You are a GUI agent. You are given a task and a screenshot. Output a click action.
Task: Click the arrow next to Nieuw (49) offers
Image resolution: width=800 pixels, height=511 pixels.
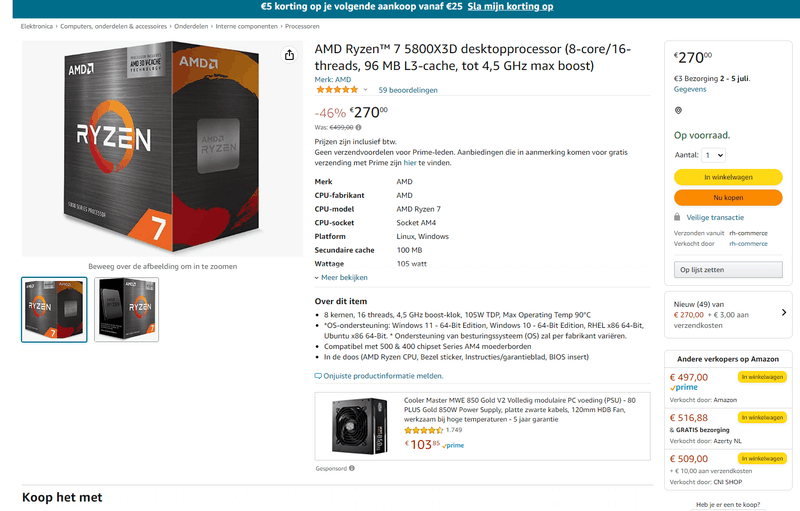[x=783, y=312]
